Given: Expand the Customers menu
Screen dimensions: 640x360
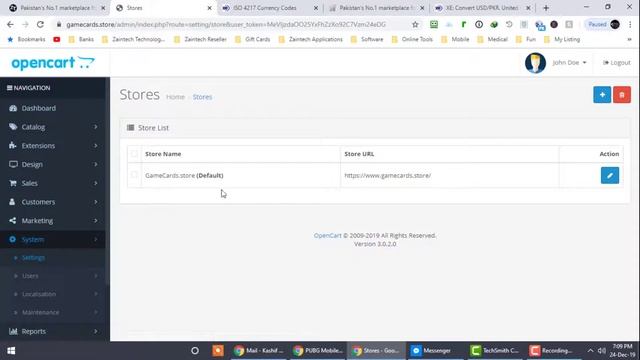Looking at the screenshot, I should pos(53,202).
